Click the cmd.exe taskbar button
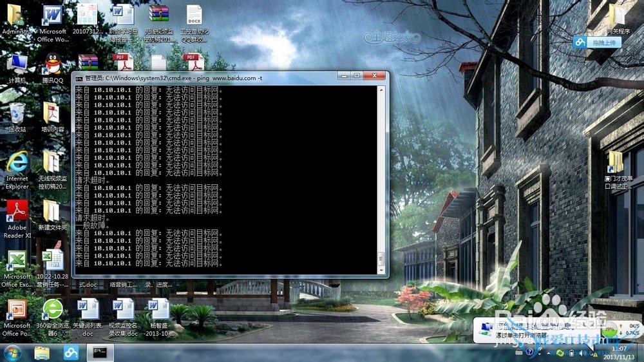 click(x=100, y=352)
